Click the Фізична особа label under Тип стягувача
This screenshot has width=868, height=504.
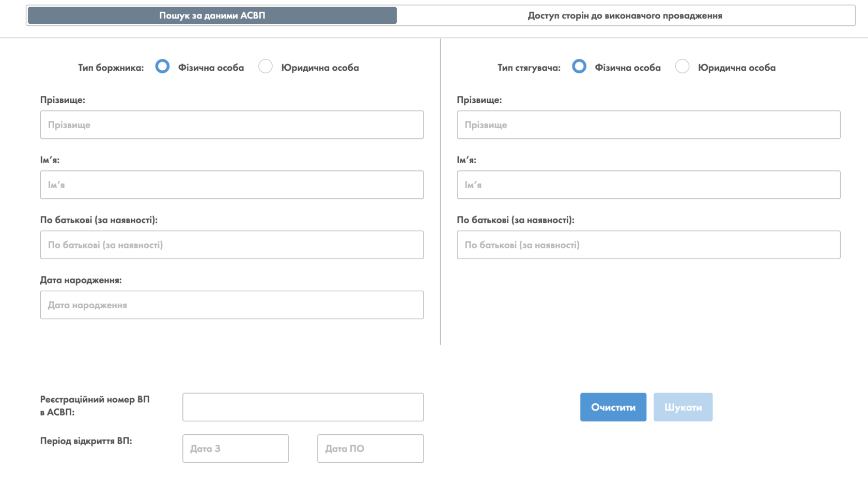click(627, 68)
